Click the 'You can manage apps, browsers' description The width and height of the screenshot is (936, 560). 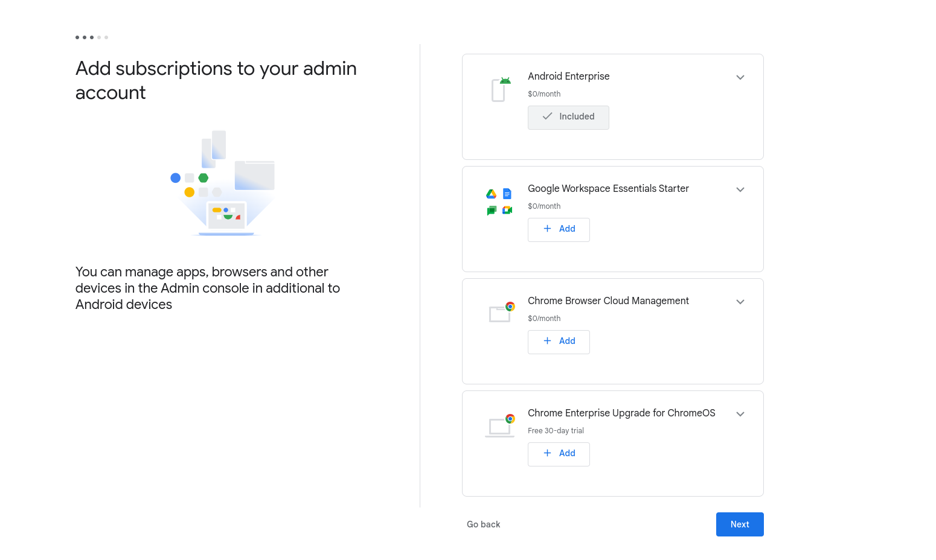click(208, 288)
